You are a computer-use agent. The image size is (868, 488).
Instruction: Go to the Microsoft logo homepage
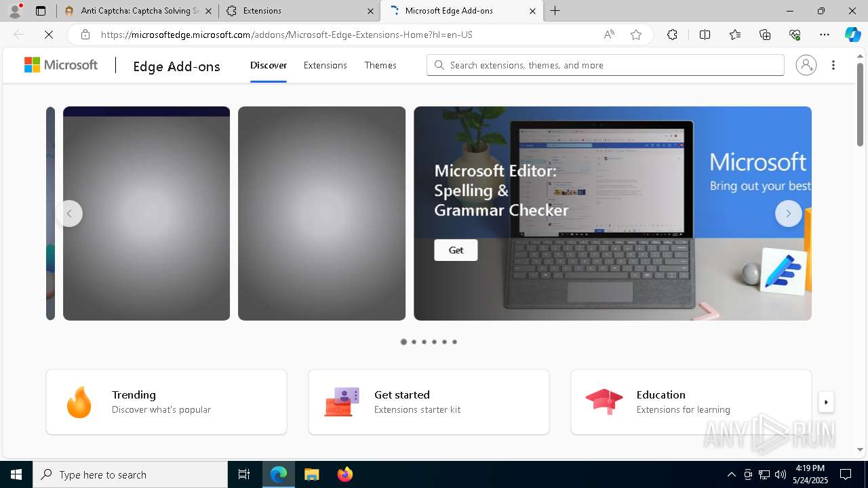pyautogui.click(x=61, y=65)
